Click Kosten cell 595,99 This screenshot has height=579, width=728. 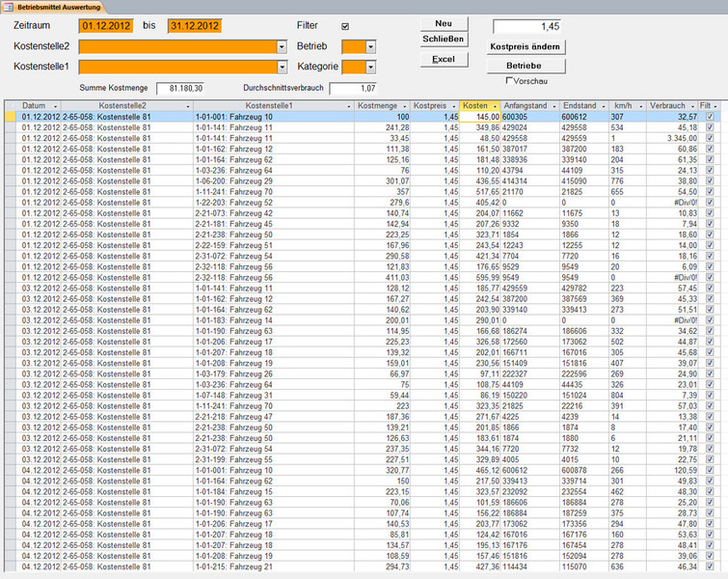(x=479, y=277)
